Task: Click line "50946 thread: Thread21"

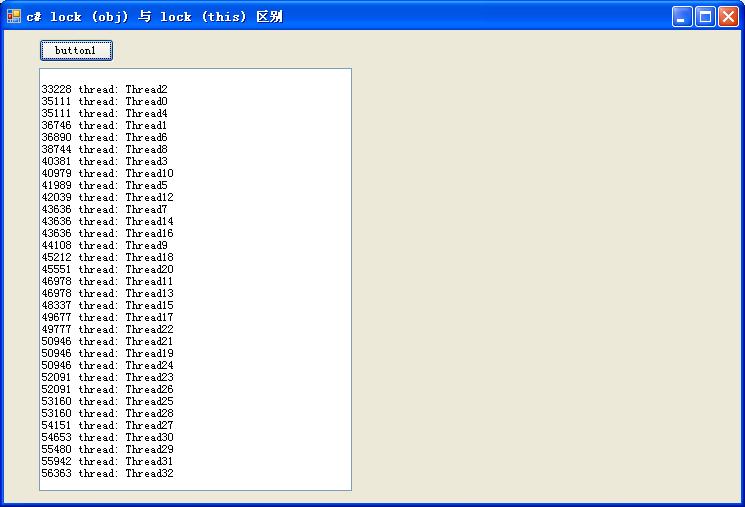Action: (107, 341)
